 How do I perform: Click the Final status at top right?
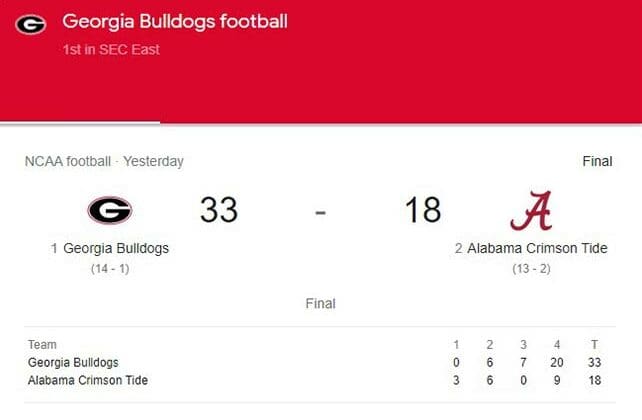pyautogui.click(x=597, y=161)
